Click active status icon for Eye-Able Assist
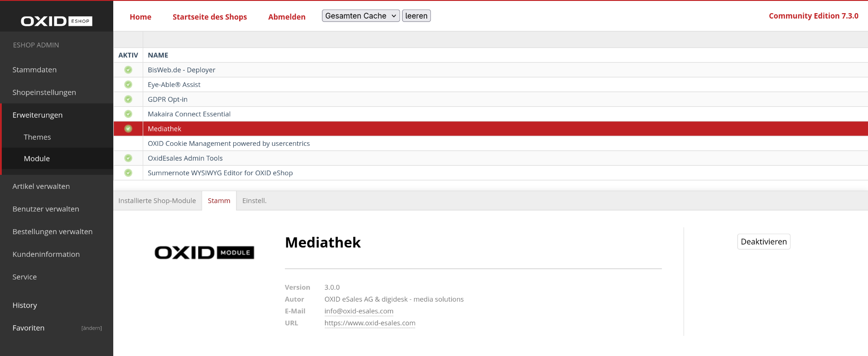 tap(128, 85)
